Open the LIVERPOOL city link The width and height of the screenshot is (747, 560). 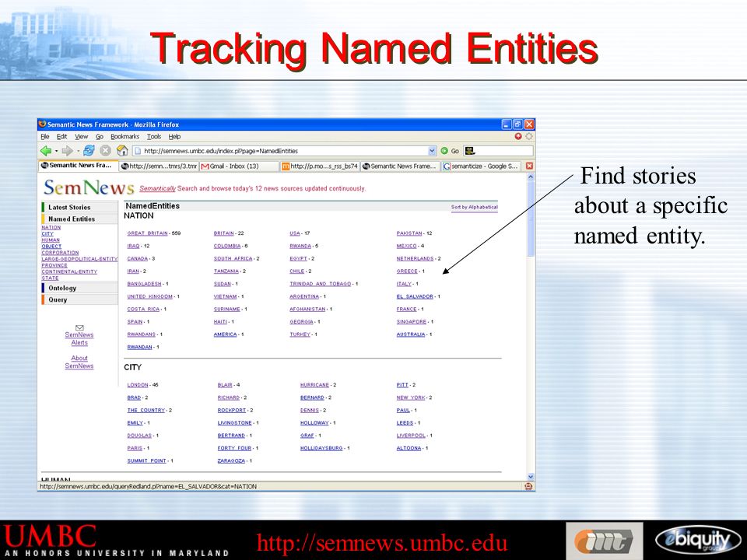(411, 436)
